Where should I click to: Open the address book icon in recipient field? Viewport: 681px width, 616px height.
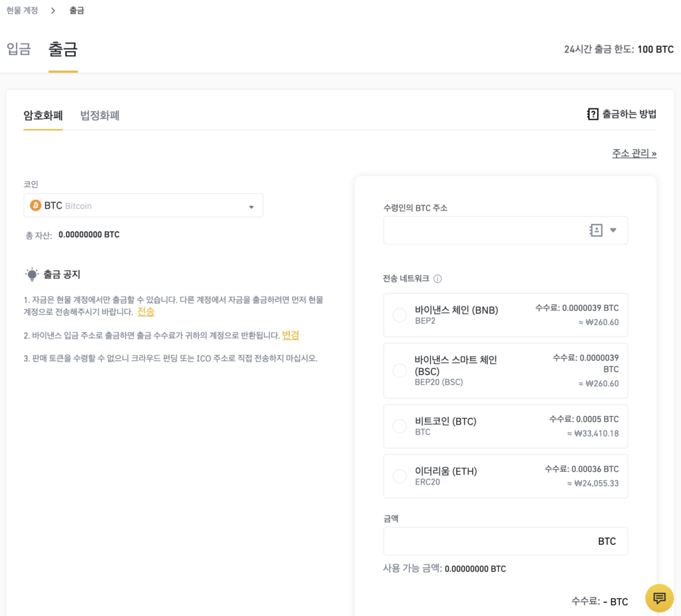pos(596,230)
